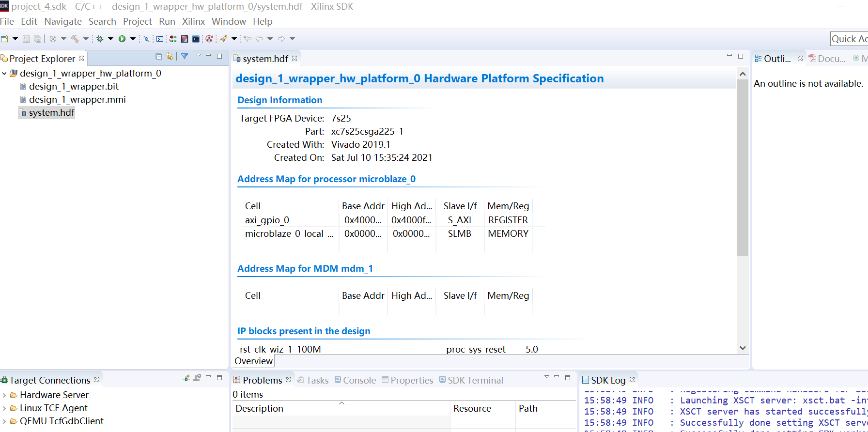Expand the Hardware Server node
Screen dimensions: 868x432
point(4,395)
